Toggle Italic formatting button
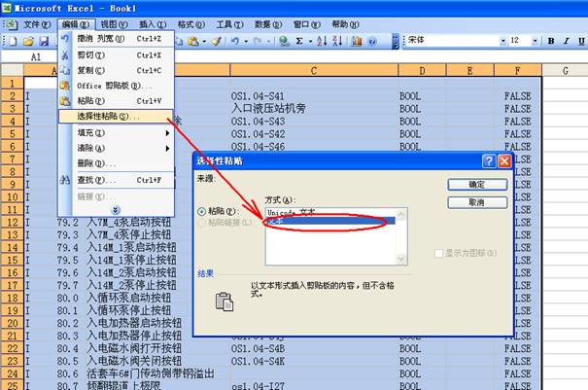 click(x=567, y=41)
